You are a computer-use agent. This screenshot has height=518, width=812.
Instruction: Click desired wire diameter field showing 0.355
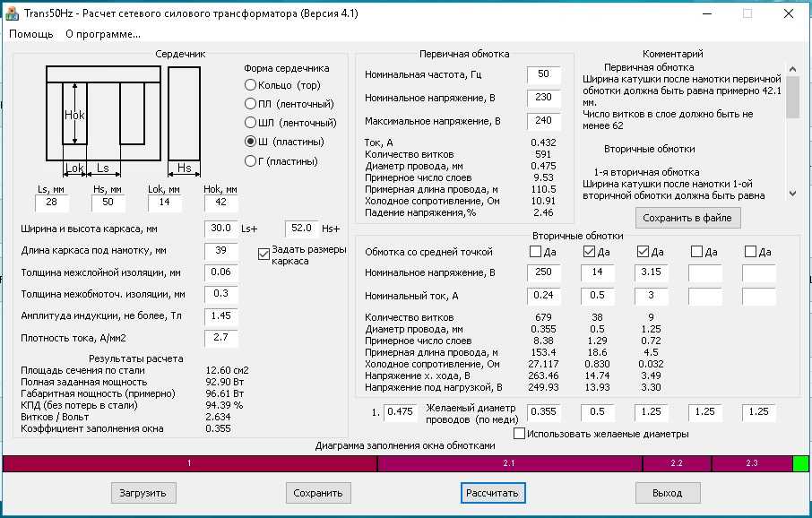click(543, 412)
